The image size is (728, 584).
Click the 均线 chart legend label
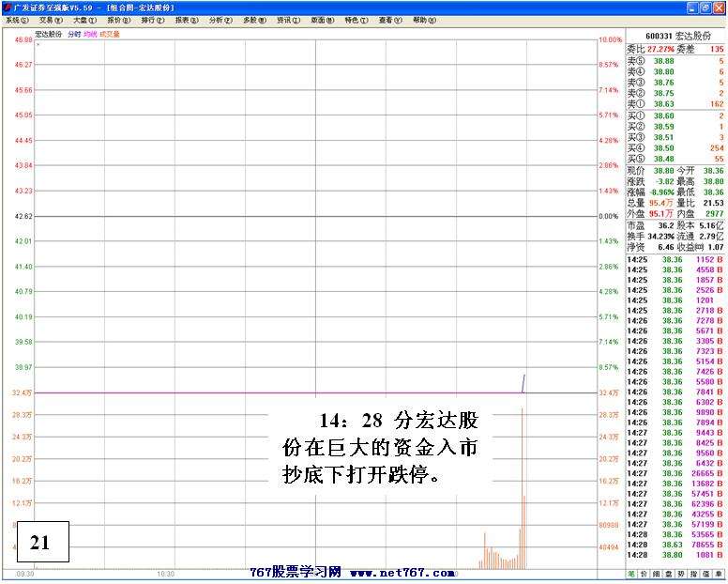pyautogui.click(x=91, y=35)
